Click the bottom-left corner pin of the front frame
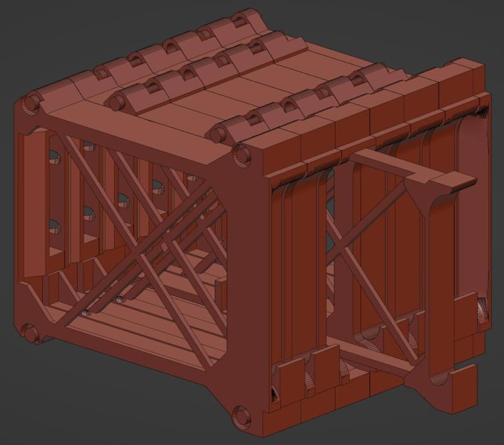504x445 pixels. (30, 333)
